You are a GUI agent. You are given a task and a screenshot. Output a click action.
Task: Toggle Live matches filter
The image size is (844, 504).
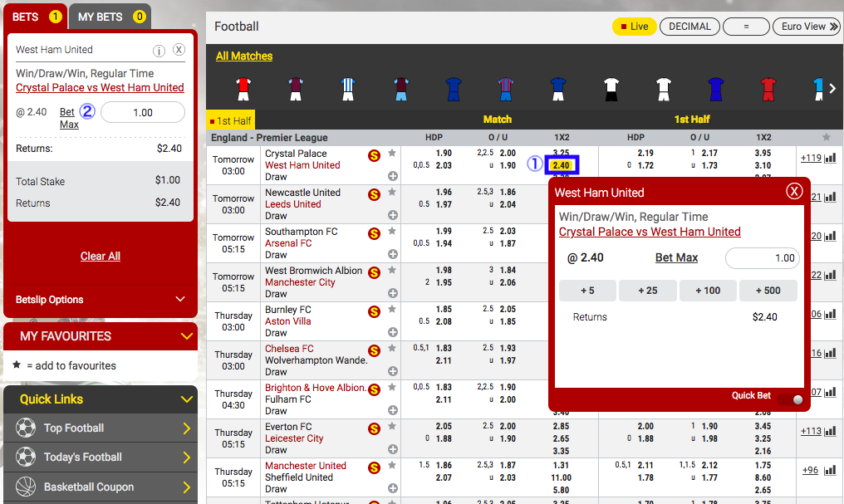(x=634, y=27)
